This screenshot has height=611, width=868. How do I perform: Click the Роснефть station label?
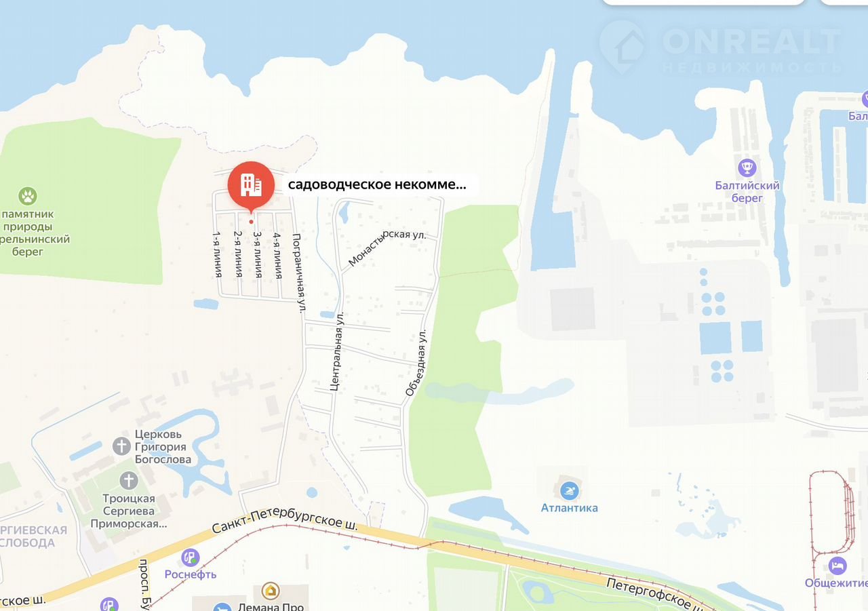191,574
